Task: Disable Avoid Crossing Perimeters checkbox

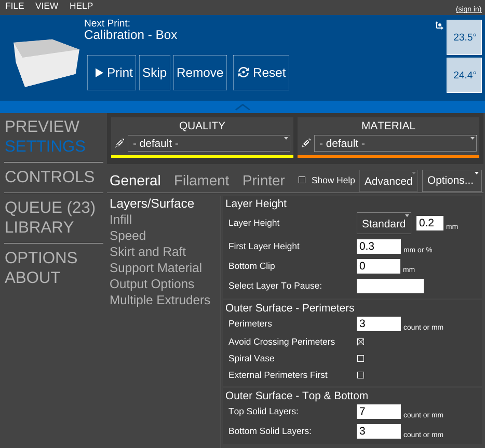Action: [x=361, y=342]
